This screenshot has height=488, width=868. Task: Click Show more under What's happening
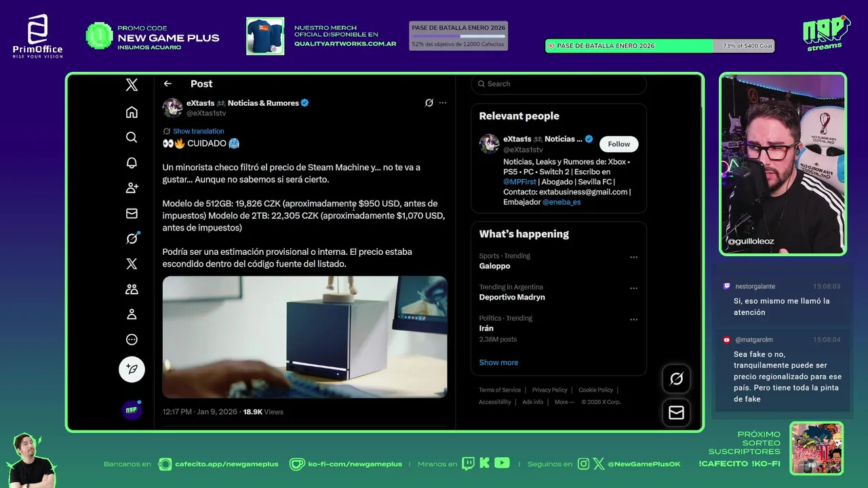pos(498,363)
